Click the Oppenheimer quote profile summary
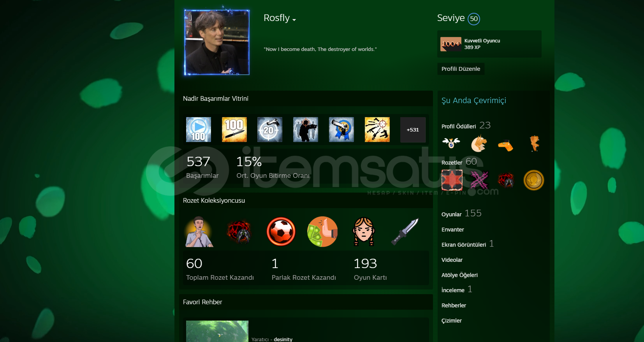Image resolution: width=644 pixels, height=342 pixels. [320, 49]
